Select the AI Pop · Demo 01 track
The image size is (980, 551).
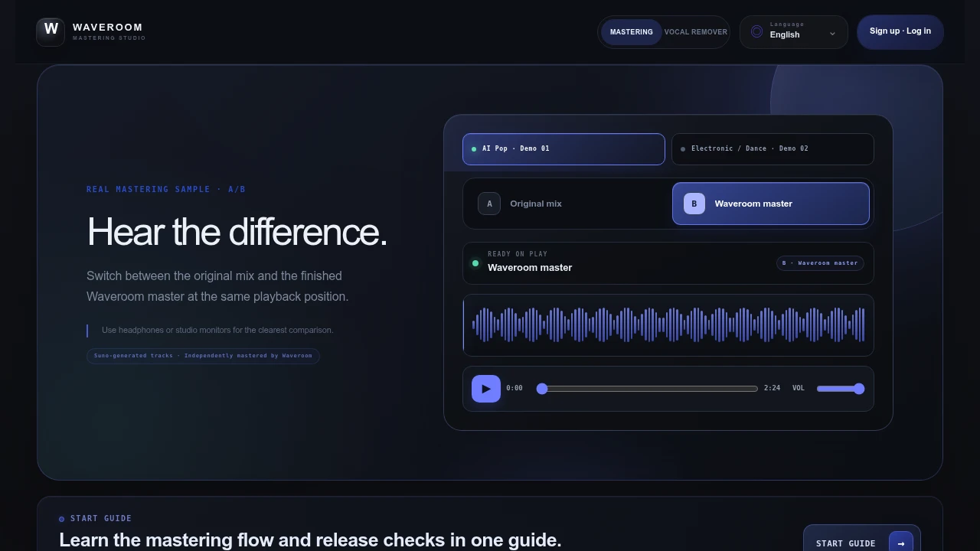point(563,149)
